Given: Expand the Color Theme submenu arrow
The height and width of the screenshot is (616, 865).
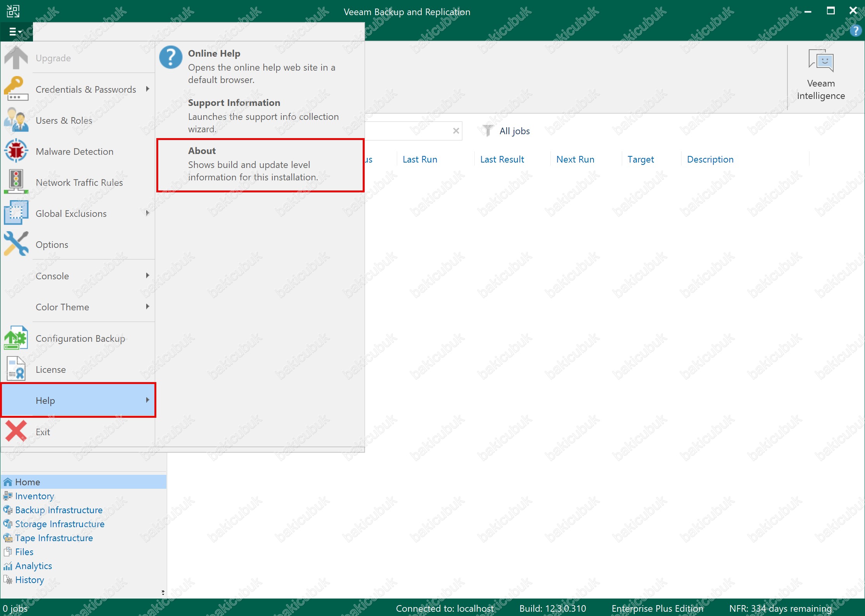Looking at the screenshot, I should [147, 306].
